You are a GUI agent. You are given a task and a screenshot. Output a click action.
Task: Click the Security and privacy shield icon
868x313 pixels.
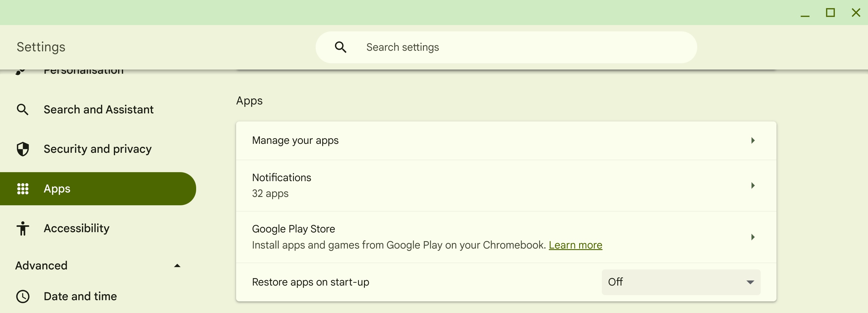(23, 149)
